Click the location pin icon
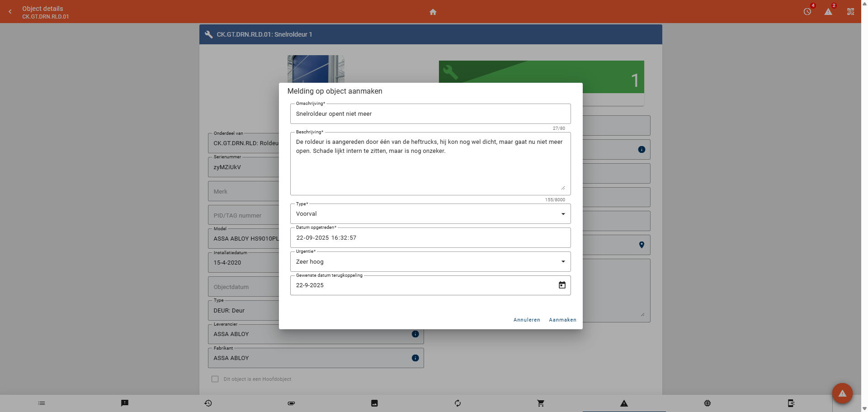Viewport: 868px width, 412px height. coord(642,245)
